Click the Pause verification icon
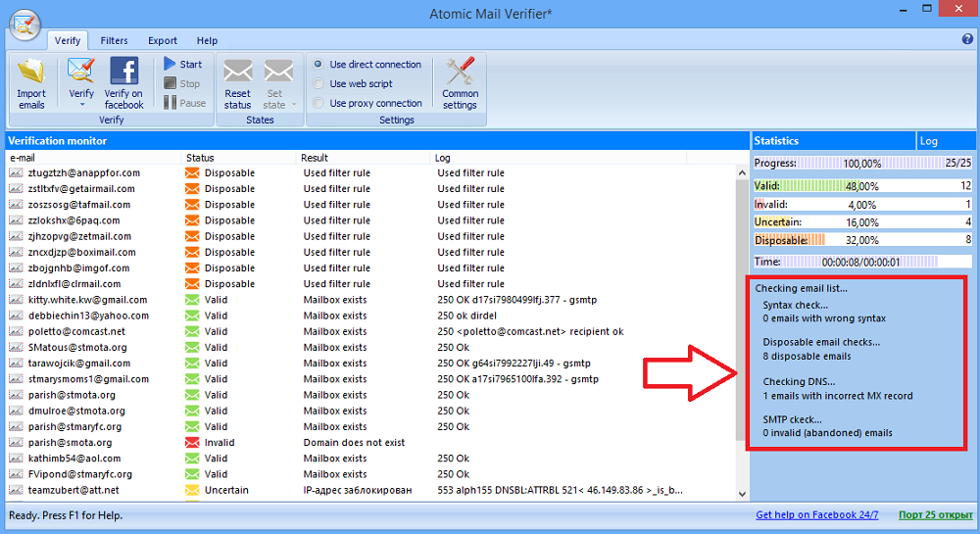980x534 pixels. 170,103
